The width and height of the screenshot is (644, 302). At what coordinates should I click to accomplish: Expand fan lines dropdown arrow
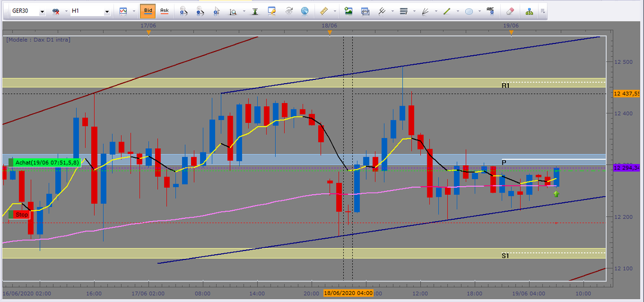435,11
